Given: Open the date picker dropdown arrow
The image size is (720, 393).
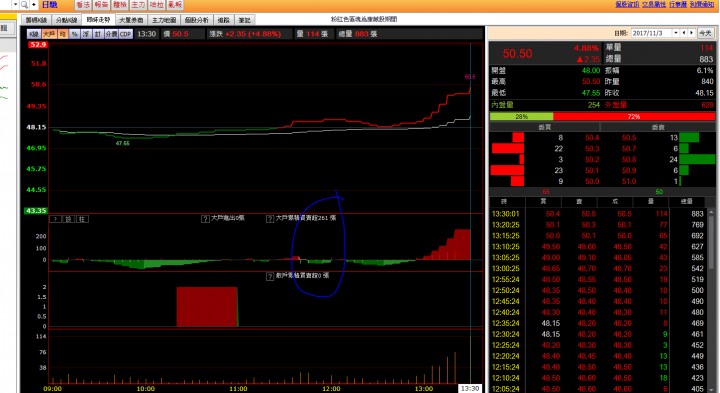Looking at the screenshot, I should click(x=676, y=33).
